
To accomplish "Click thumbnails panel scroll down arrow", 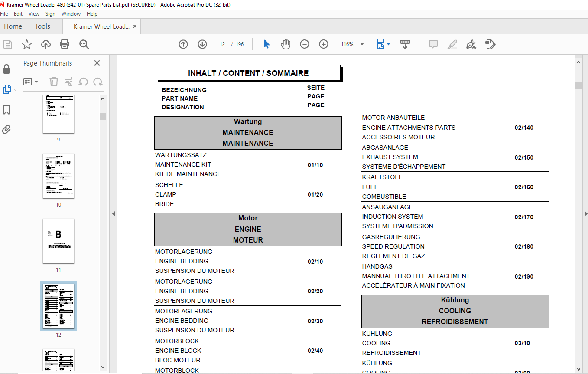I will click(x=103, y=367).
